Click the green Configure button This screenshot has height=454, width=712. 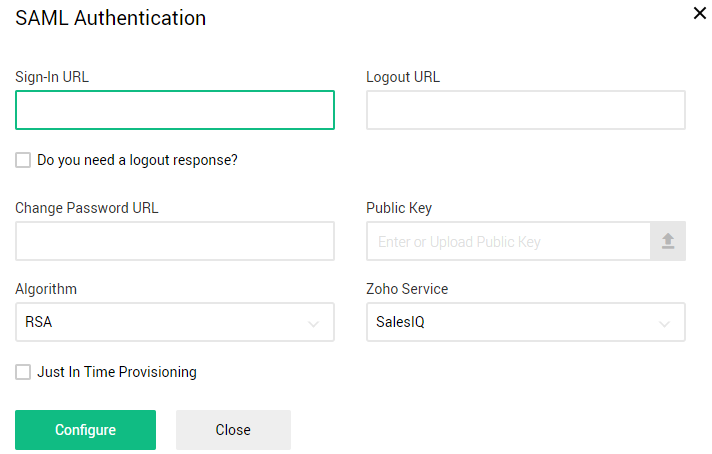coord(85,430)
